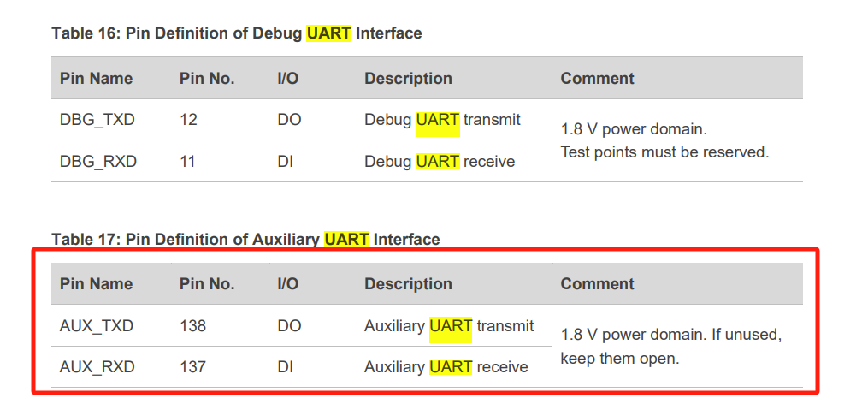This screenshot has height=416, width=868.
Task: Select the DBG_TXD pin name cell
Action: [97, 120]
